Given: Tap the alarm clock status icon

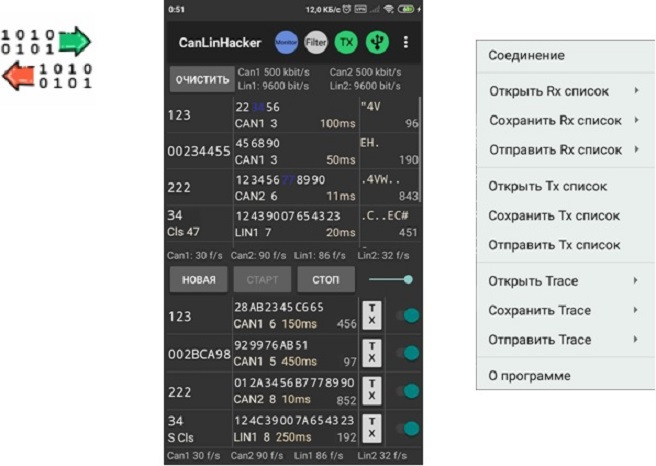Looking at the screenshot, I should [346, 9].
